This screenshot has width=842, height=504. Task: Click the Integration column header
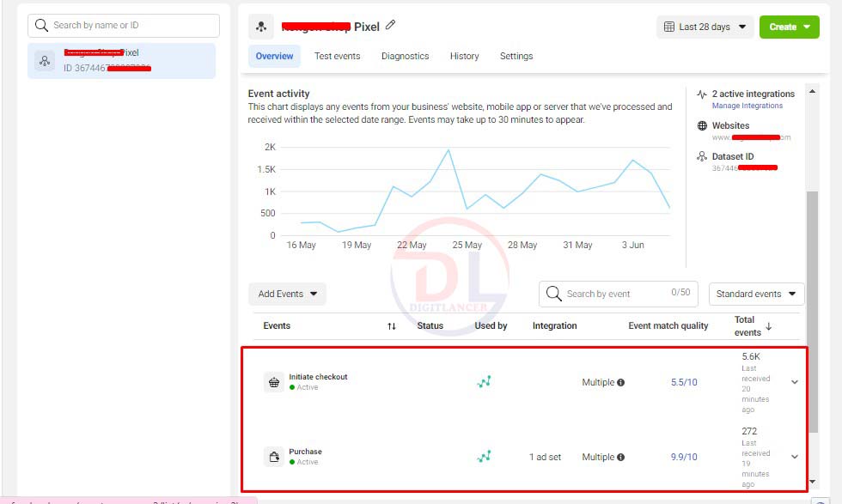[555, 325]
